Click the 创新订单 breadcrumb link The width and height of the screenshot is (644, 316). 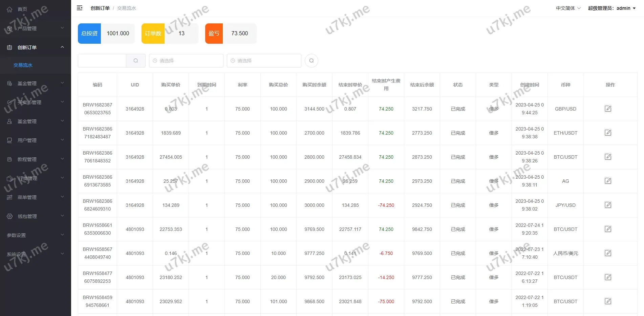point(100,8)
